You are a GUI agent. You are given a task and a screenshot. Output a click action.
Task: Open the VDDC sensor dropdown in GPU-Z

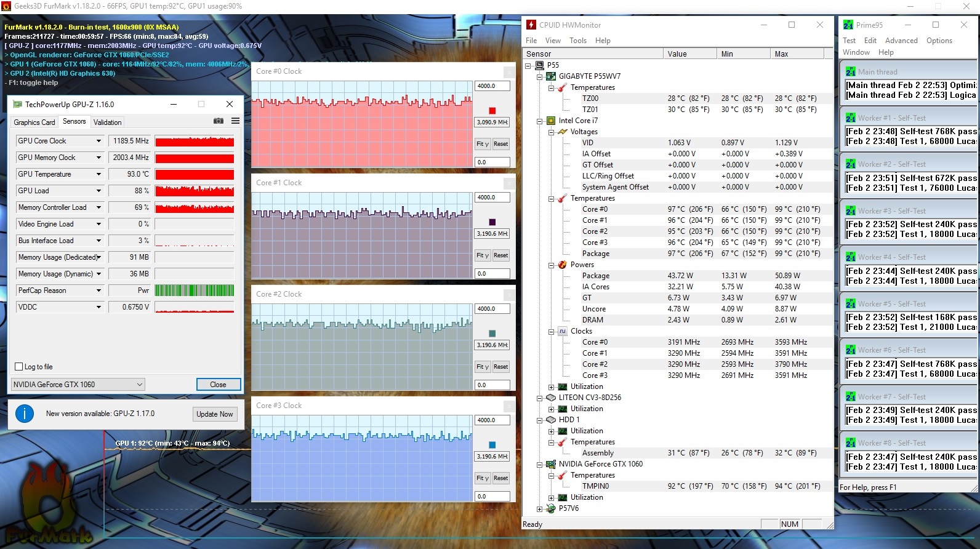[x=98, y=307]
